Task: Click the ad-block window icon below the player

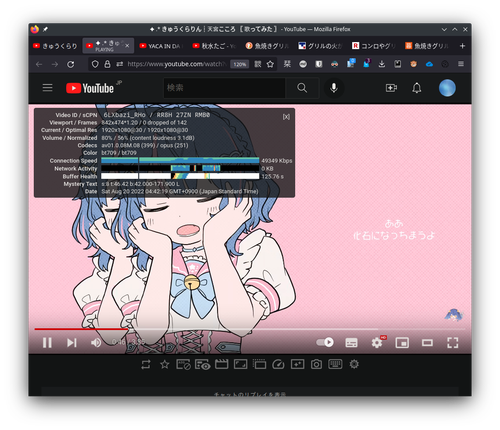Action: (x=183, y=364)
